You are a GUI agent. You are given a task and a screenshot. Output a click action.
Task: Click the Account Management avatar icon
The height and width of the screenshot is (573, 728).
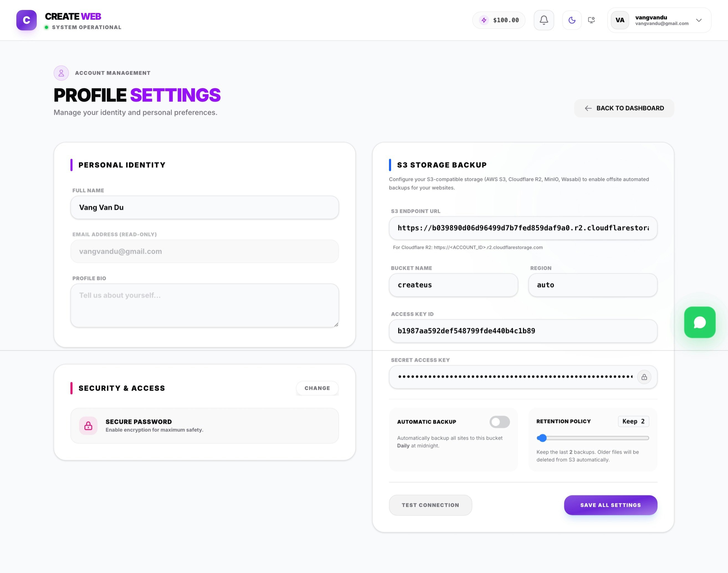(x=61, y=73)
